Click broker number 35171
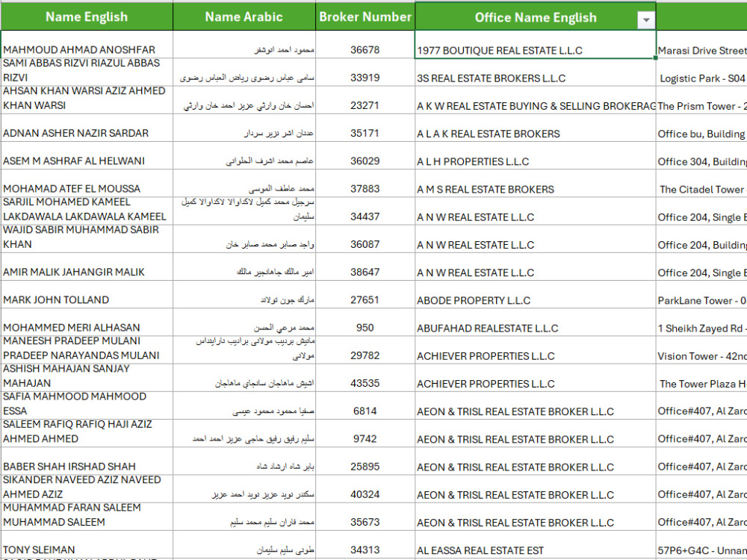Screen dimensions: 747x560 point(365,128)
